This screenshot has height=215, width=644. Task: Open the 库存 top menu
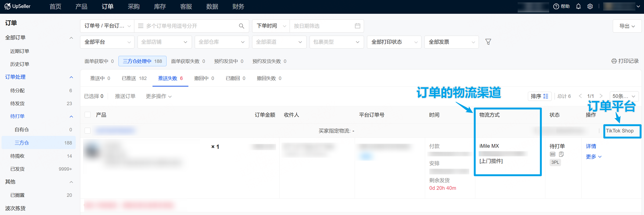[x=160, y=6]
